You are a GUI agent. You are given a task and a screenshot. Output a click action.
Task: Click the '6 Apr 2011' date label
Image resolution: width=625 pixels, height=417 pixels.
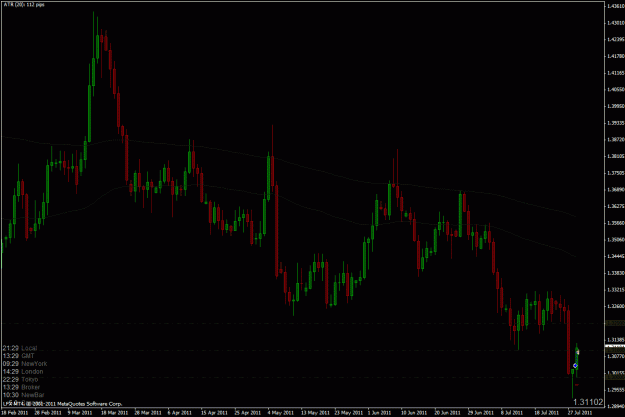pyautogui.click(x=180, y=413)
